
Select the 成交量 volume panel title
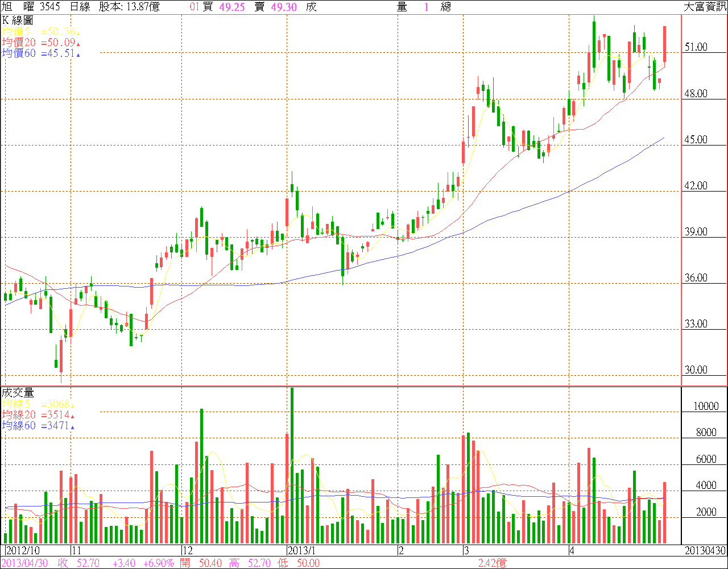[x=18, y=393]
